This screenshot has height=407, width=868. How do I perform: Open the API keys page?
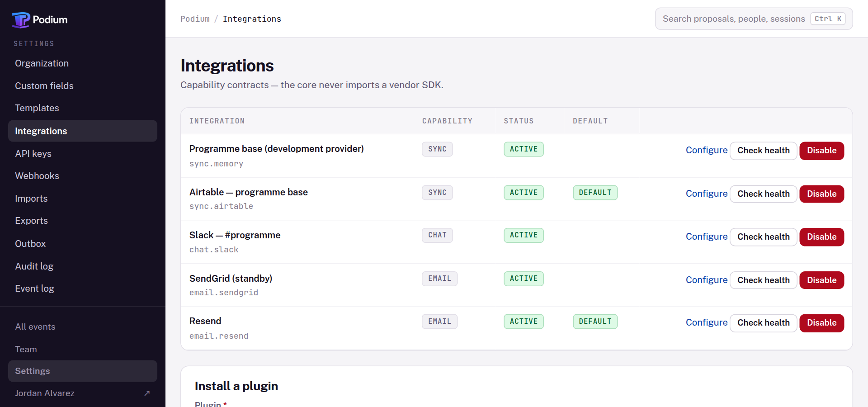click(83, 154)
